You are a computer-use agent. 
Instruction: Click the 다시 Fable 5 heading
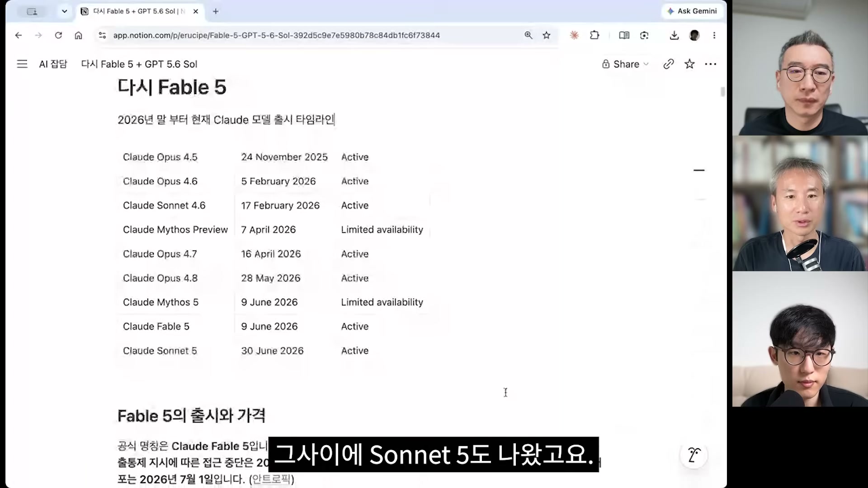point(172,88)
